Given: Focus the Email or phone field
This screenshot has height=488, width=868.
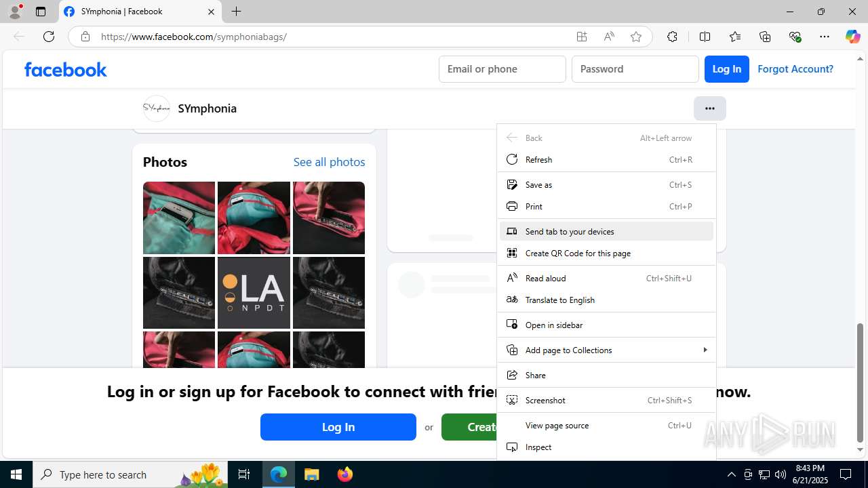Looking at the screenshot, I should tap(502, 69).
